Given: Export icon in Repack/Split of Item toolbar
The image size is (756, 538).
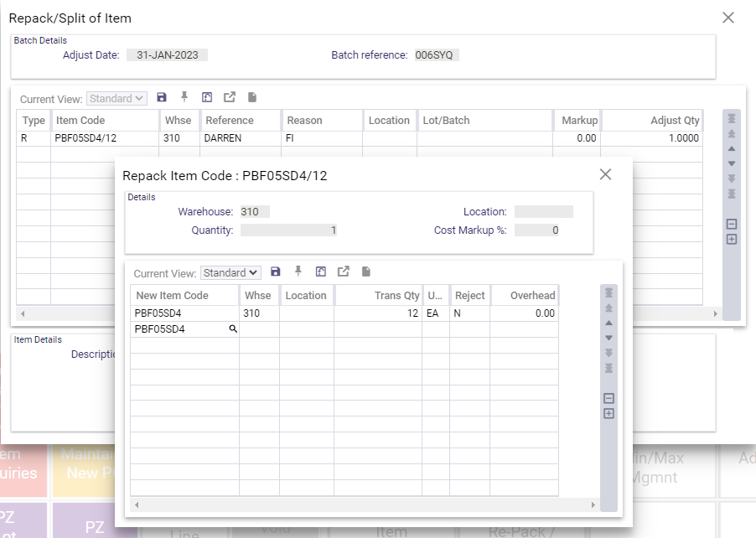Looking at the screenshot, I should click(230, 97).
